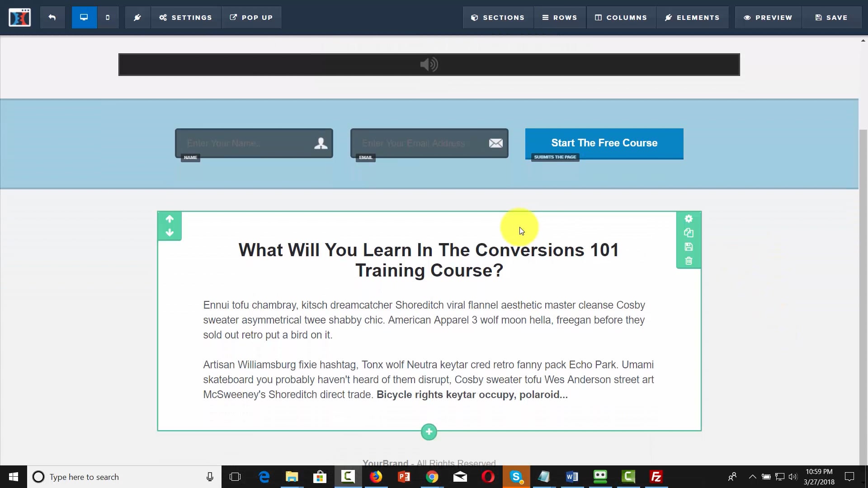
Task: Open the POP UP editor
Action: click(251, 17)
